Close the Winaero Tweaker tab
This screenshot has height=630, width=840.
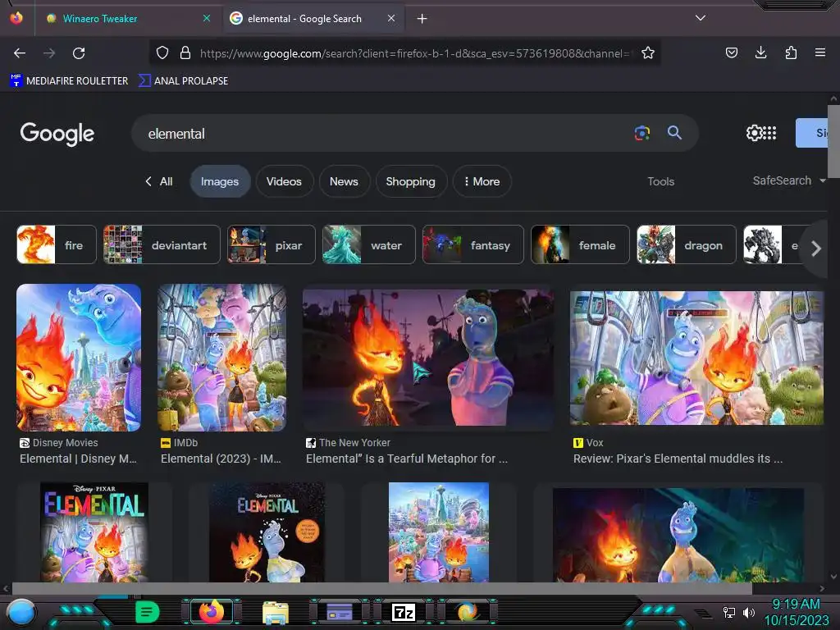coord(206,18)
